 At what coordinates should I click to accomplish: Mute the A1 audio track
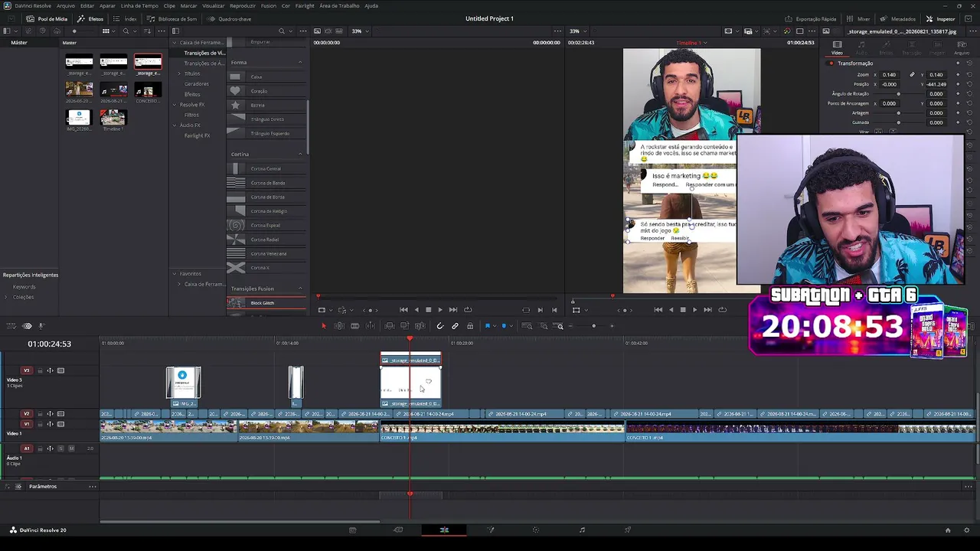point(70,448)
